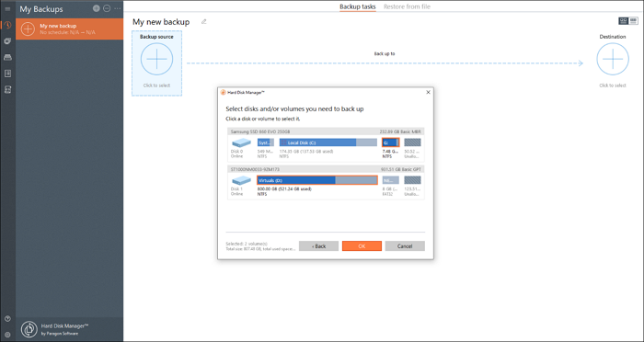Image resolution: width=644 pixels, height=342 pixels.
Task: Click the Hard Disk Manager dialog title icon
Action: pyautogui.click(x=223, y=92)
